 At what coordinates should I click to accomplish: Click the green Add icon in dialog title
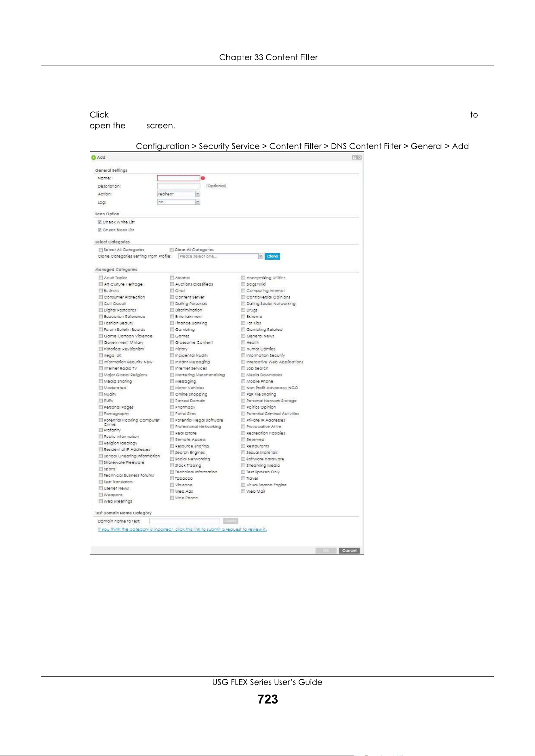click(94, 157)
